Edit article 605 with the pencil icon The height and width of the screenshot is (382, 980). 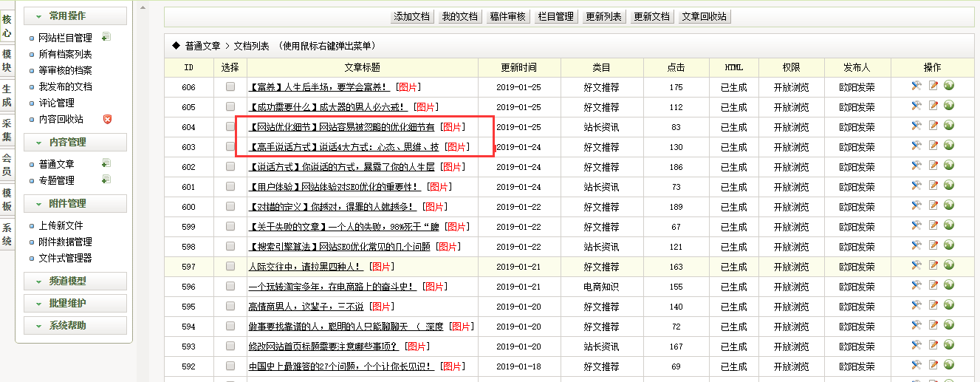tap(933, 106)
